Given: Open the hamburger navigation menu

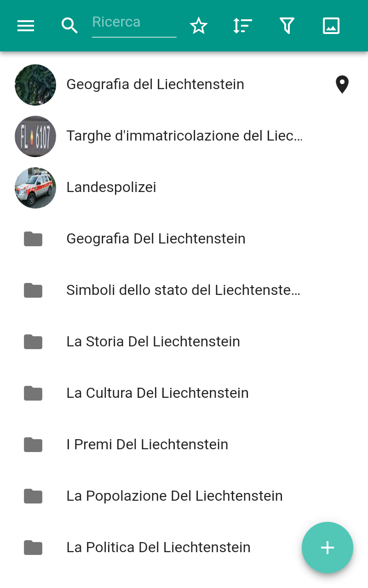Looking at the screenshot, I should [26, 26].
